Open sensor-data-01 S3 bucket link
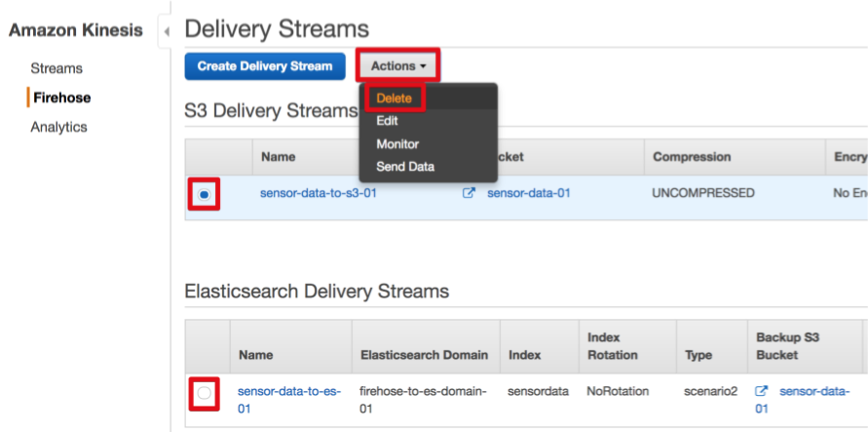The height and width of the screenshot is (432, 868). coord(529,193)
